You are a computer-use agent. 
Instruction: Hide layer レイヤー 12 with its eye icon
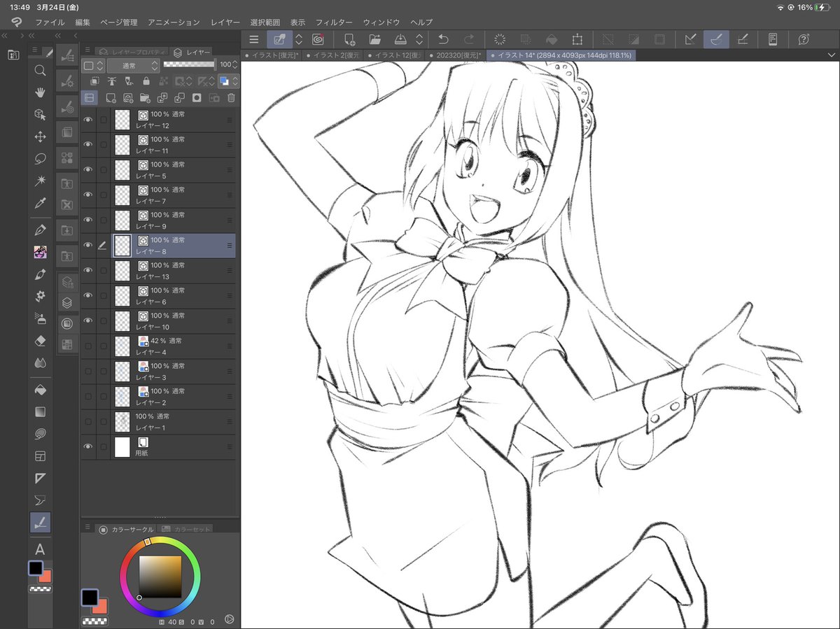pyautogui.click(x=88, y=120)
